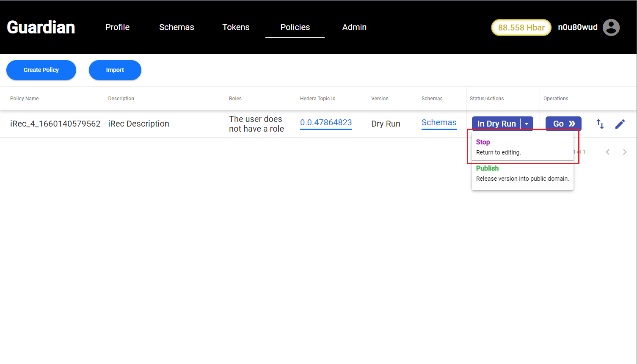
Task: Open the Admin menu
Action: pos(354,27)
